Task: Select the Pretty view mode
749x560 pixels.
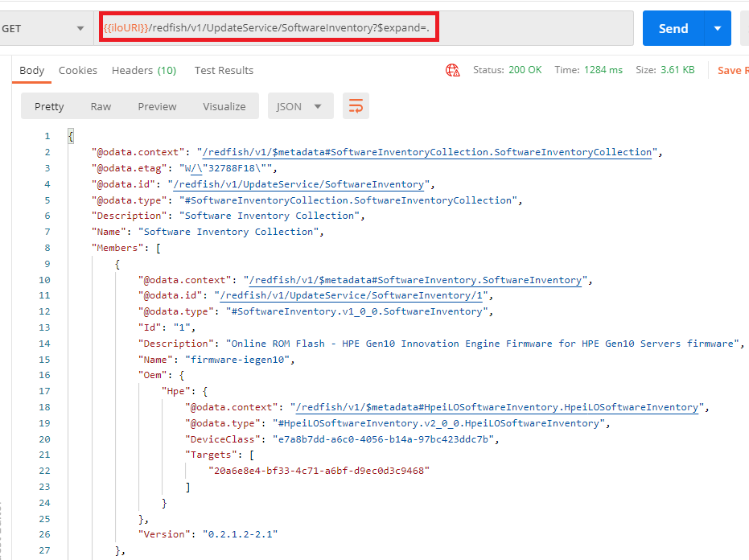Action: pos(49,106)
